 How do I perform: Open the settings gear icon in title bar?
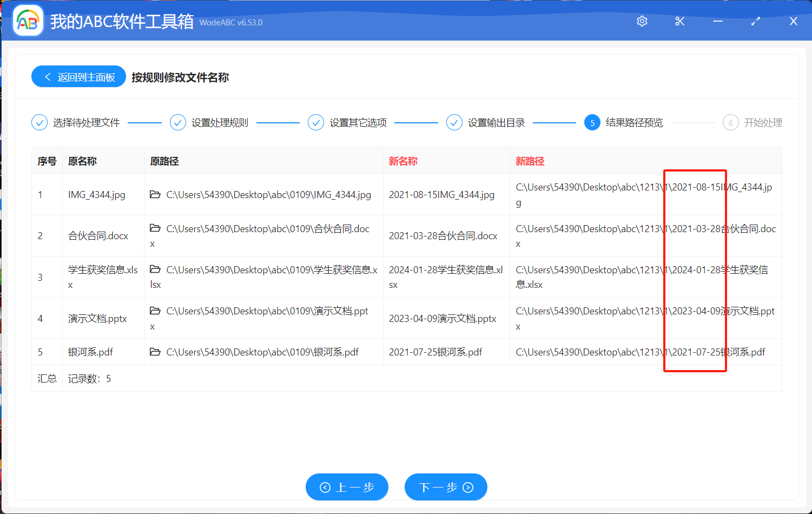click(642, 21)
